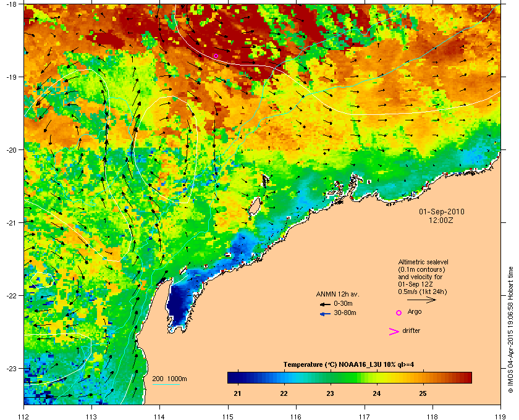This screenshot has height=420, width=519.
Task: Click the colorbar tick label 25
Action: point(423,393)
